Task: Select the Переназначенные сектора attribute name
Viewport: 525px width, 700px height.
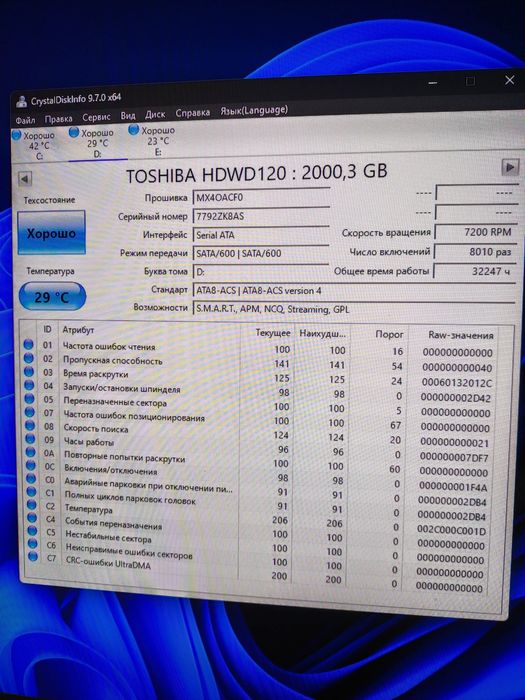Action: click(115, 402)
